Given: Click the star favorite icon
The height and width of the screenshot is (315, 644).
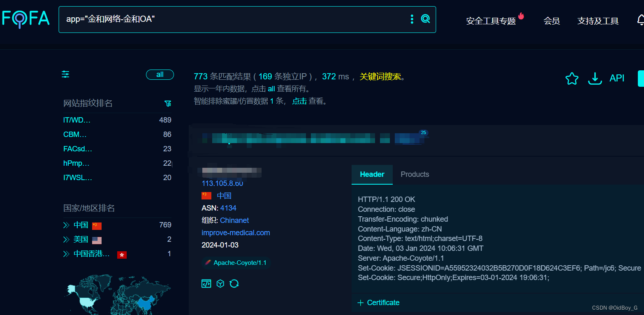Looking at the screenshot, I should [572, 78].
